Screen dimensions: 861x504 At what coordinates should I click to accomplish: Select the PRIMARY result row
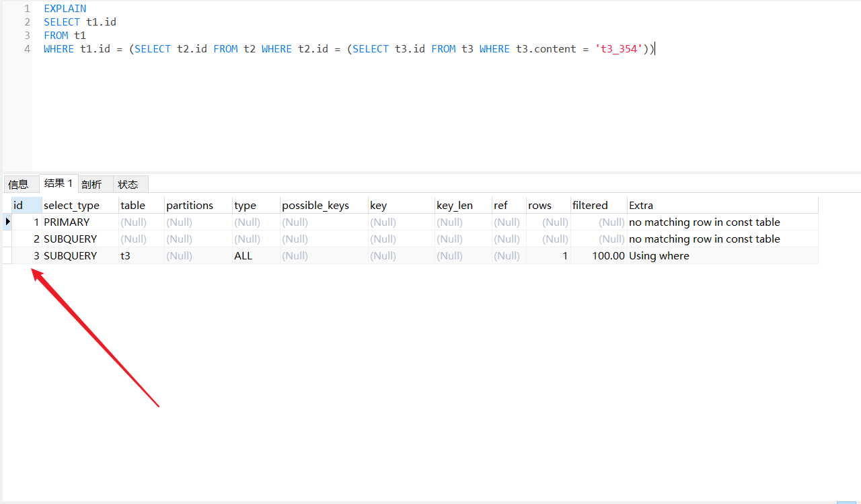pyautogui.click(x=66, y=222)
